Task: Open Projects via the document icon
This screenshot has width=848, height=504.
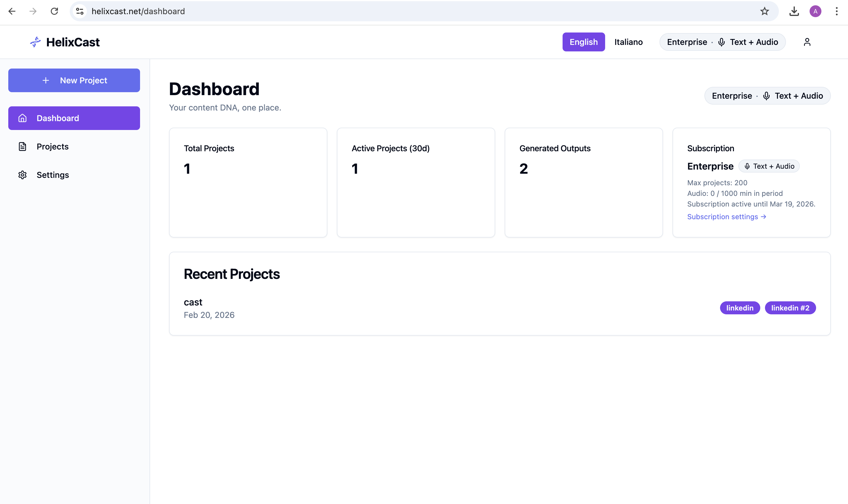Action: (22, 146)
